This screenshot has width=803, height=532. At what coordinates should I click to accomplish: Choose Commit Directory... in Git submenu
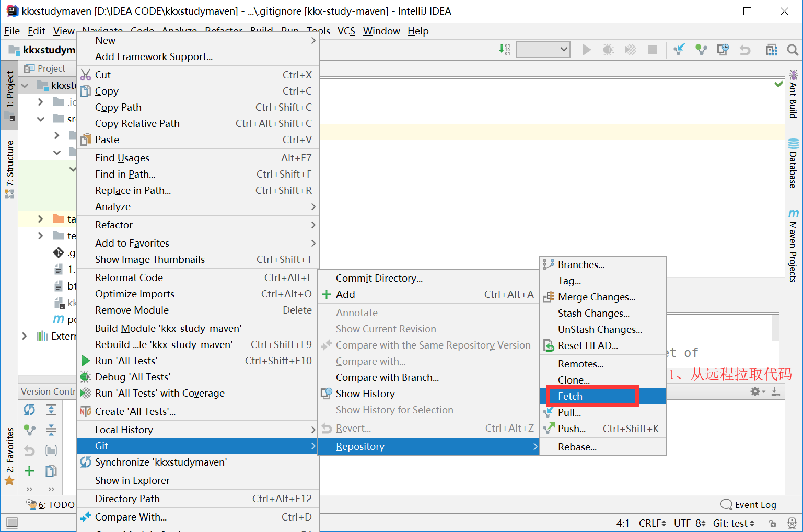pyautogui.click(x=428, y=278)
